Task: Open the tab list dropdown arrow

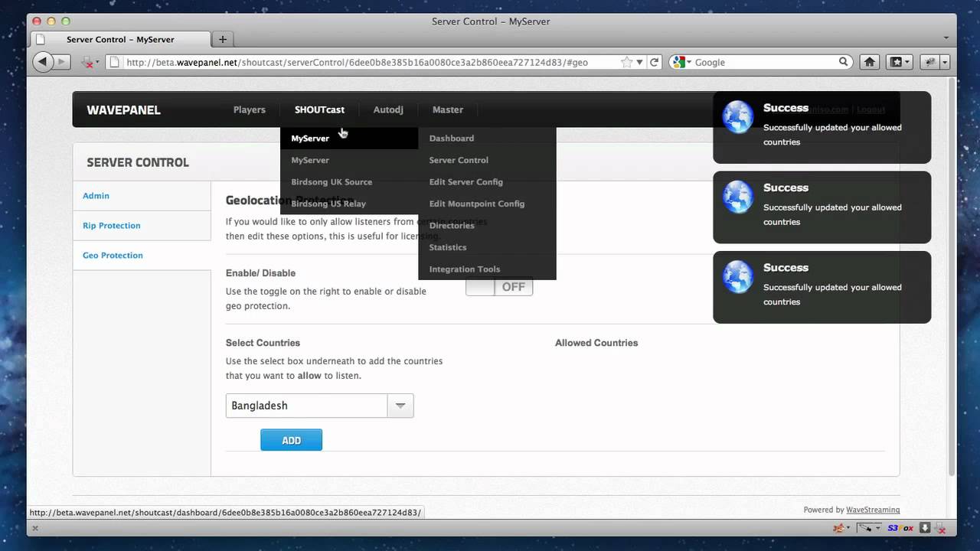Action: coord(946,37)
